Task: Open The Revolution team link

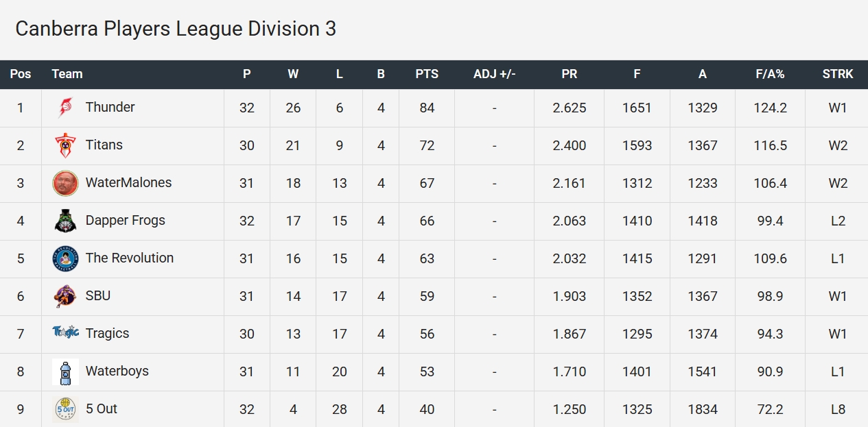Action: 129,258
